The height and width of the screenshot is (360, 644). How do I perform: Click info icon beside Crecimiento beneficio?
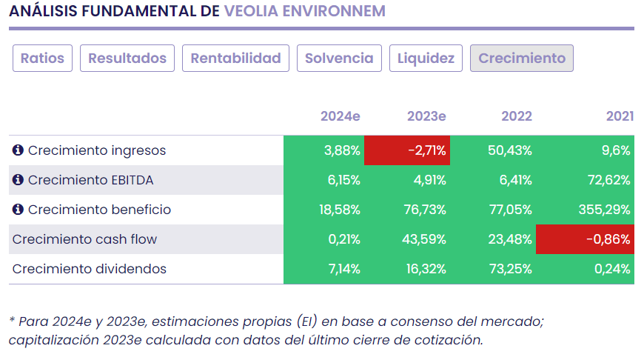pos(19,210)
